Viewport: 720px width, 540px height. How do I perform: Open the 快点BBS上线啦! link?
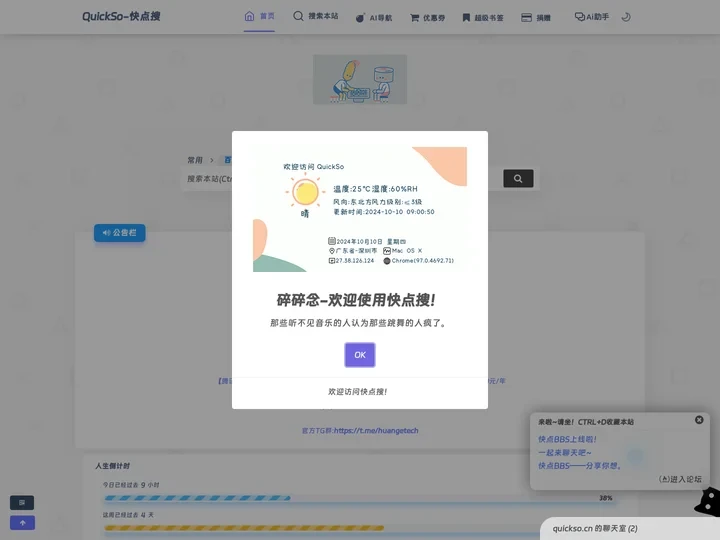coord(567,439)
